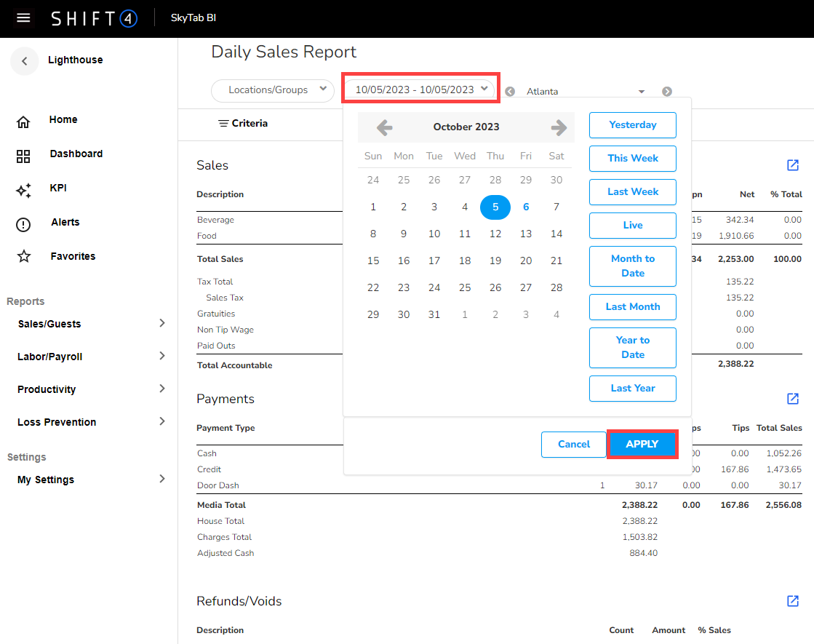Pop out the Refunds/Voids section
Screen dimensions: 814x644
click(793, 601)
